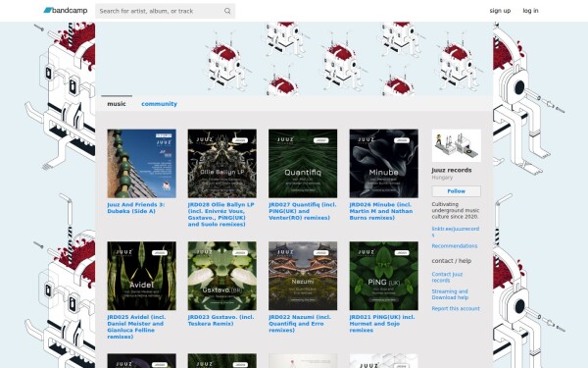Open the Gsxtavo. (BR) album cover
This screenshot has height=368, width=588.
[222, 276]
